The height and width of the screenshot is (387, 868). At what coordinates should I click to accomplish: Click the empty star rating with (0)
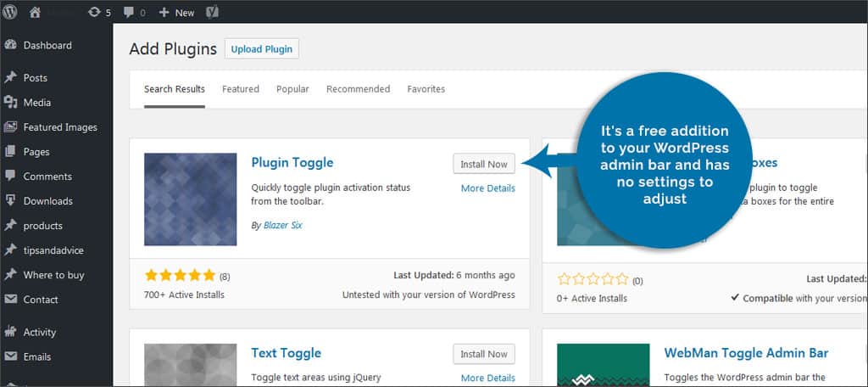[593, 279]
